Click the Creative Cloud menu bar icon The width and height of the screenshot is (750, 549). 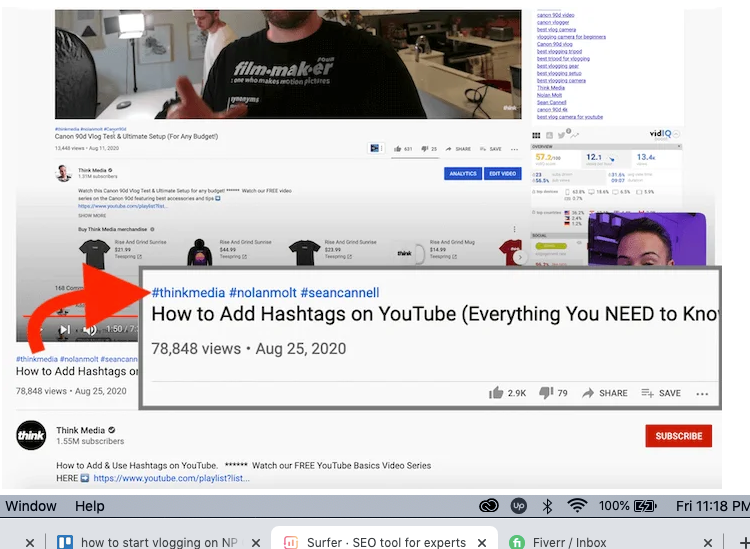coord(488,505)
